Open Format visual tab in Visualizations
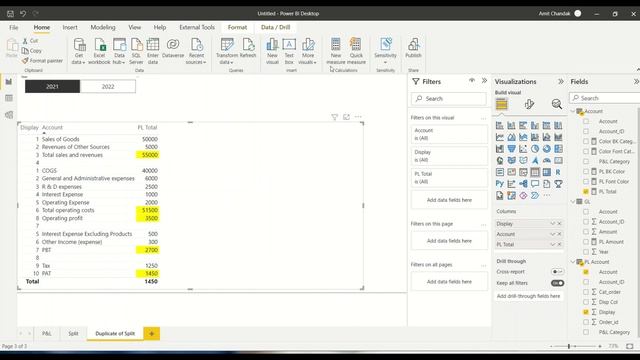640x360 pixels. coord(529,104)
